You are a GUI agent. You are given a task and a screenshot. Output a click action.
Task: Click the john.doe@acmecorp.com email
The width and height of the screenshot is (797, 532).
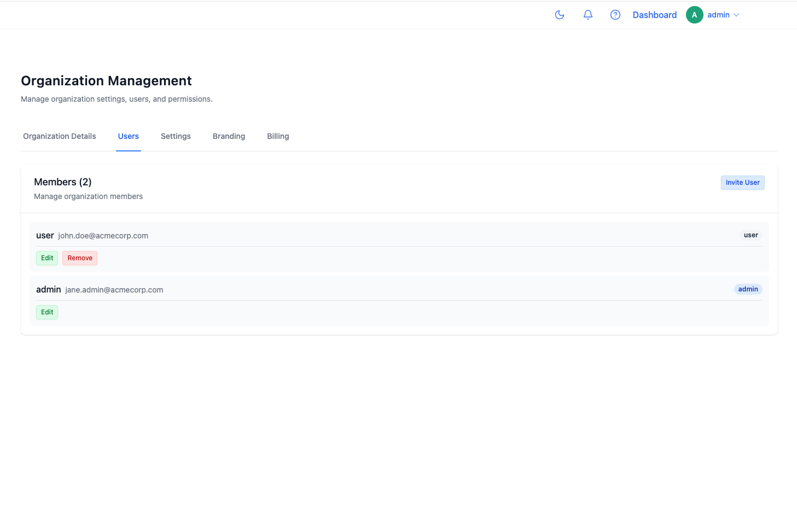click(103, 236)
